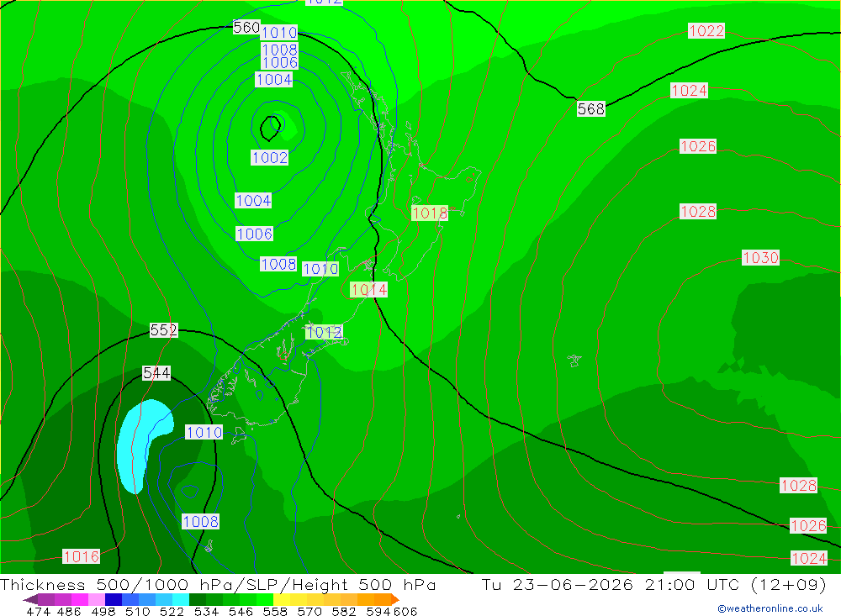Click the darkest green swatch in legend

198,599
